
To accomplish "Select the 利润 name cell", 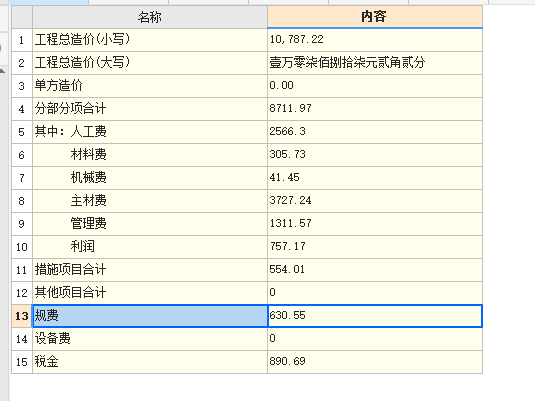I will click(x=150, y=247).
